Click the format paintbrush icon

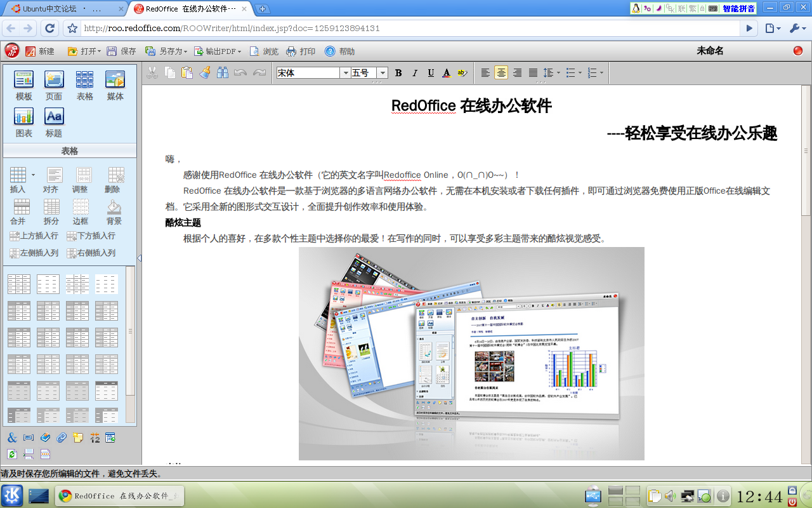pyautogui.click(x=204, y=73)
